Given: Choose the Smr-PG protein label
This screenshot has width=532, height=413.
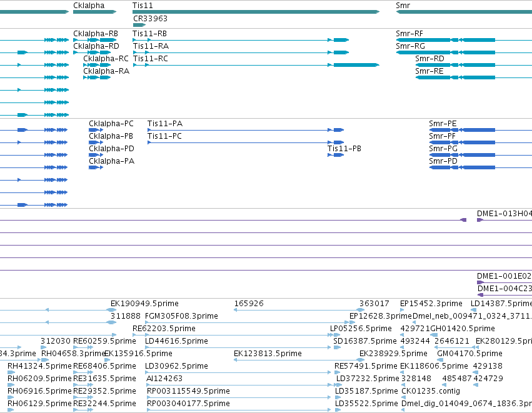Looking at the screenshot, I should click(443, 149).
